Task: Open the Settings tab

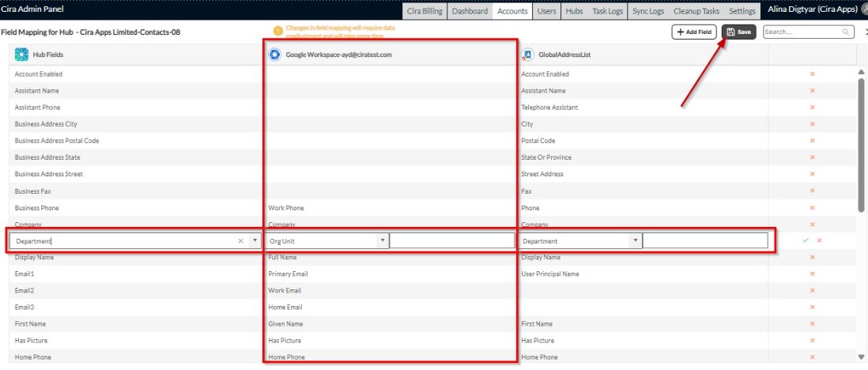Action: (742, 11)
